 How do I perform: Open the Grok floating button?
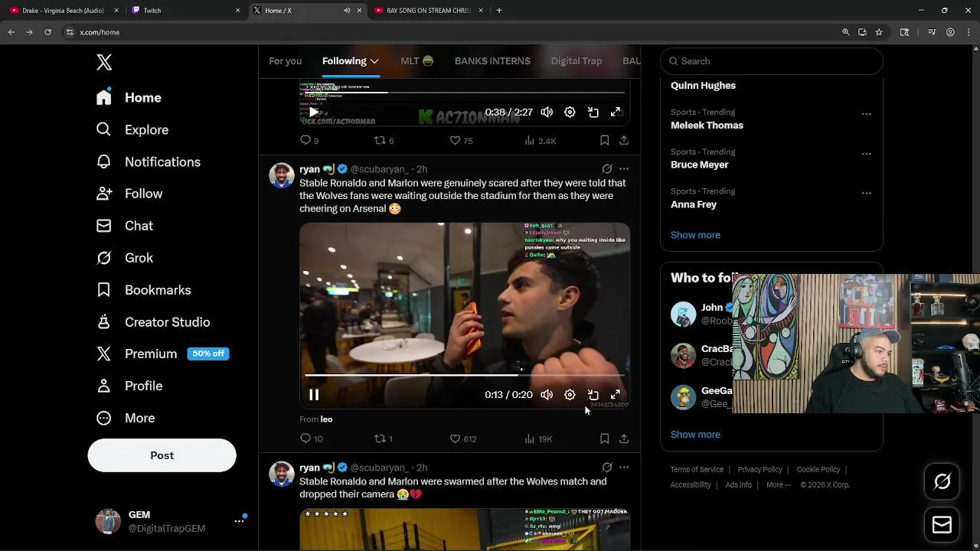coord(942,481)
